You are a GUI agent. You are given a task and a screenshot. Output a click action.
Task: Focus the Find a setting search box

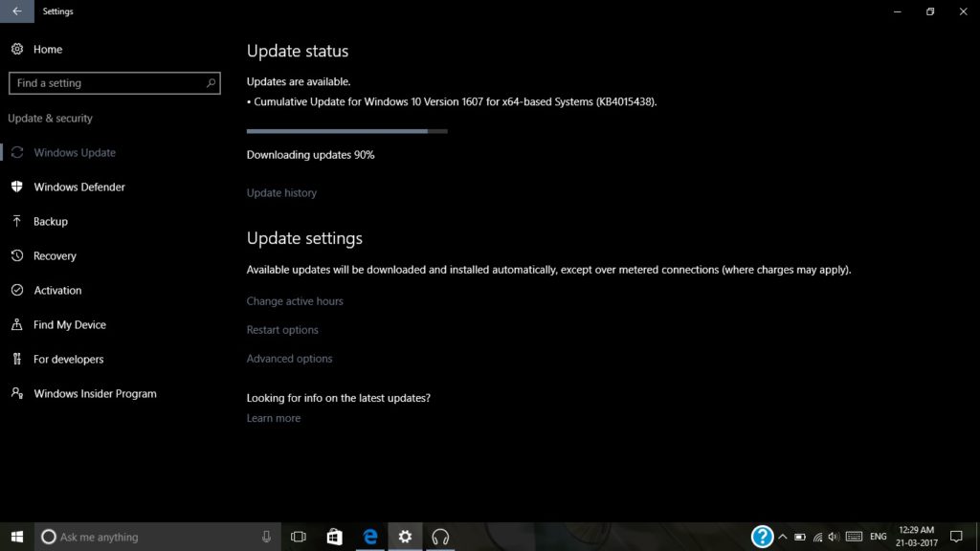click(x=115, y=83)
